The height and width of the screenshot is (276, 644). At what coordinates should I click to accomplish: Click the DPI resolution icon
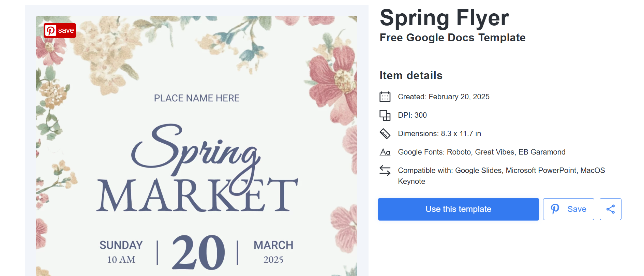(385, 115)
